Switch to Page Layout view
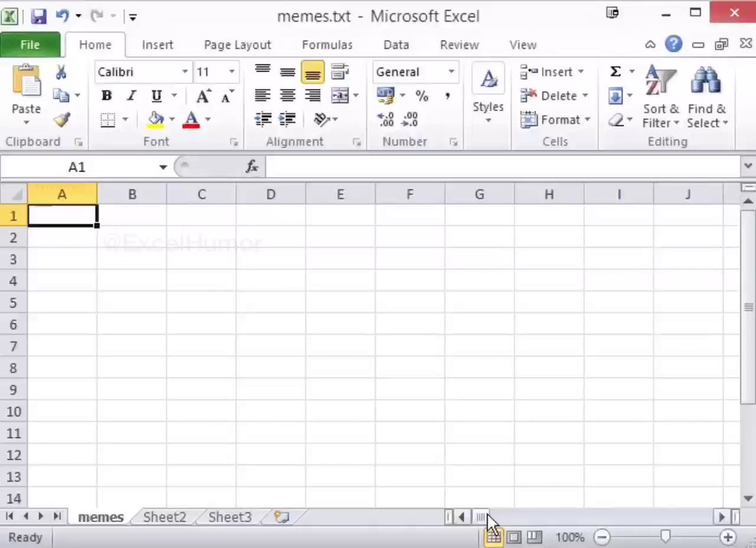 click(514, 537)
